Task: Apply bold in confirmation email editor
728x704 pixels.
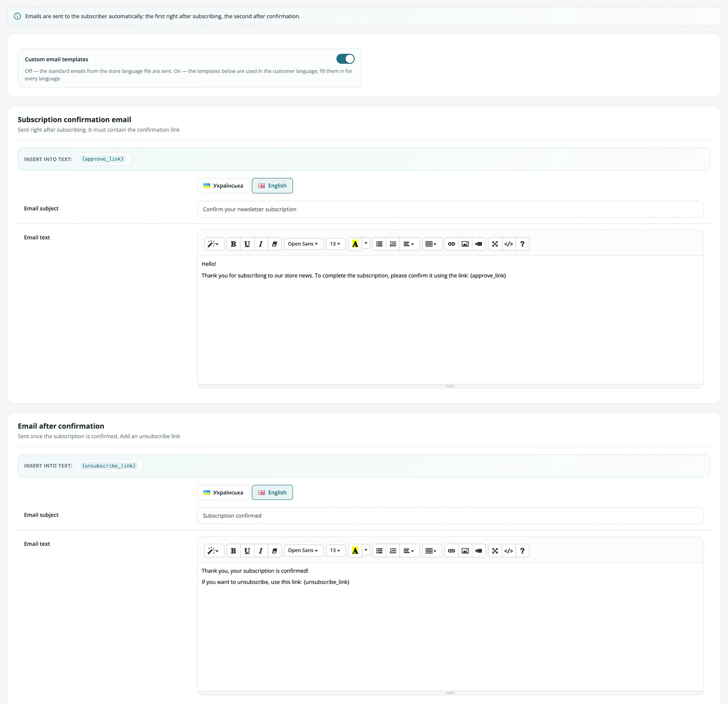Action: (x=233, y=244)
